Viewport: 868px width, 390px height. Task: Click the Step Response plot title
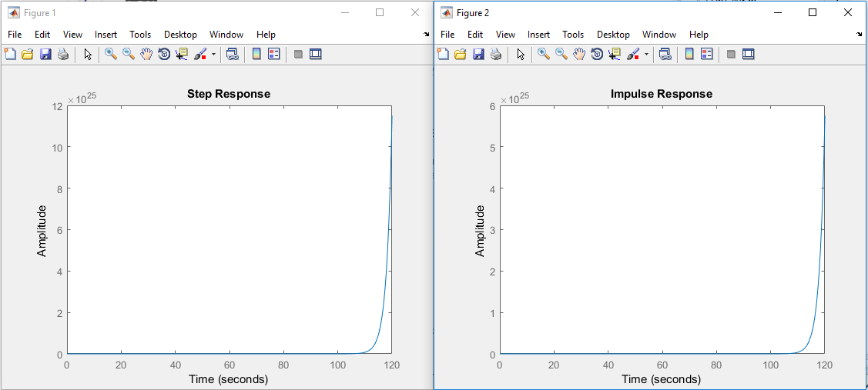(x=229, y=94)
